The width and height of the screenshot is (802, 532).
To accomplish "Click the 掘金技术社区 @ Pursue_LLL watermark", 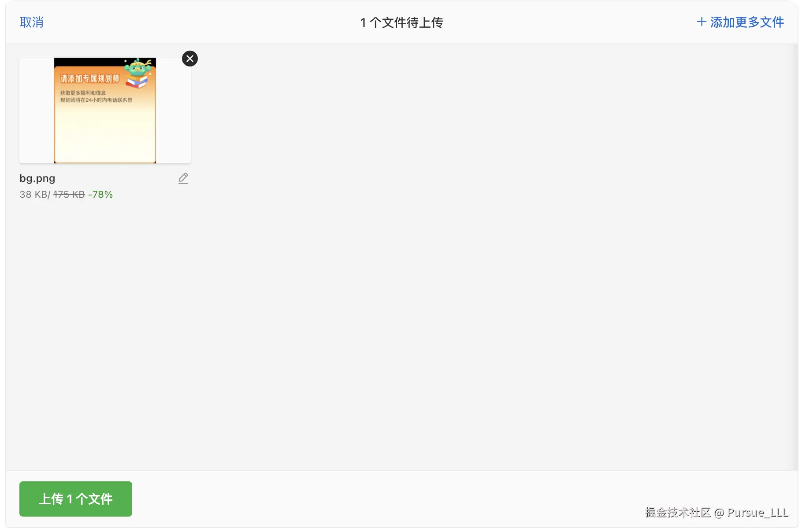I will pos(717,512).
